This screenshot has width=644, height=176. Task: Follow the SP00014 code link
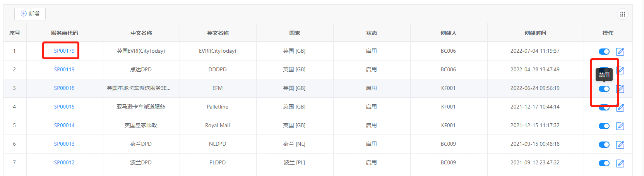pos(64,125)
